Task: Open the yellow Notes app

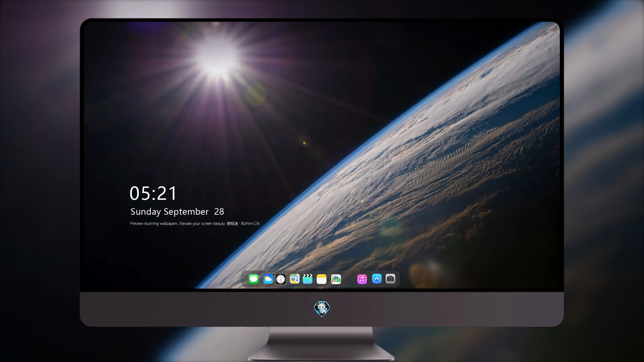Action: tap(321, 279)
